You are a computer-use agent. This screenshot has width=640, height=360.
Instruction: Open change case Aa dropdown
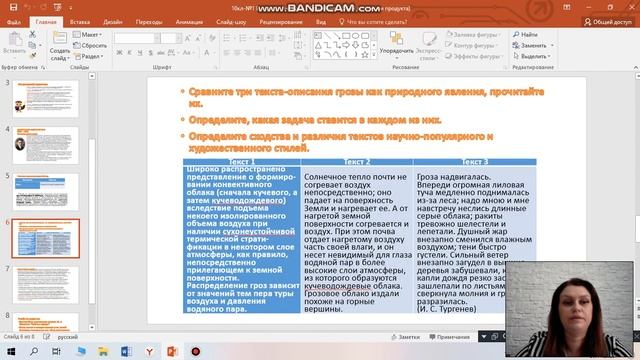(188, 53)
